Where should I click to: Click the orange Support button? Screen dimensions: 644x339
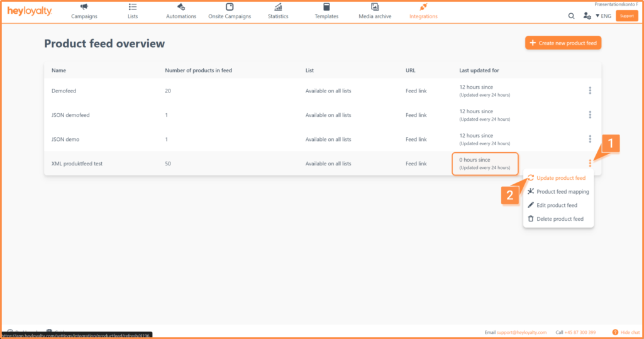(x=626, y=16)
